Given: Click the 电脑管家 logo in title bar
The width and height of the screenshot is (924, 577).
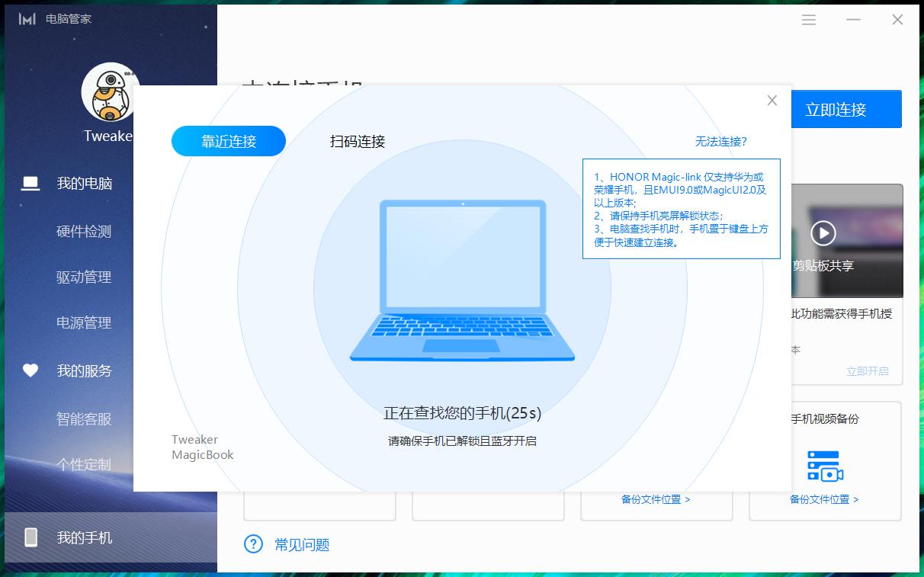Looking at the screenshot, I should [x=27, y=19].
